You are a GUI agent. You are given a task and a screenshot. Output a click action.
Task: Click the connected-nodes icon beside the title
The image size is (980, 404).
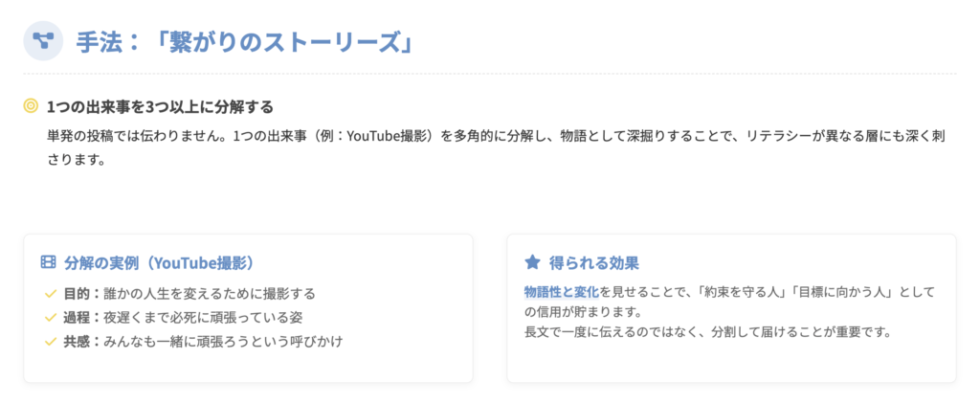pos(43,40)
